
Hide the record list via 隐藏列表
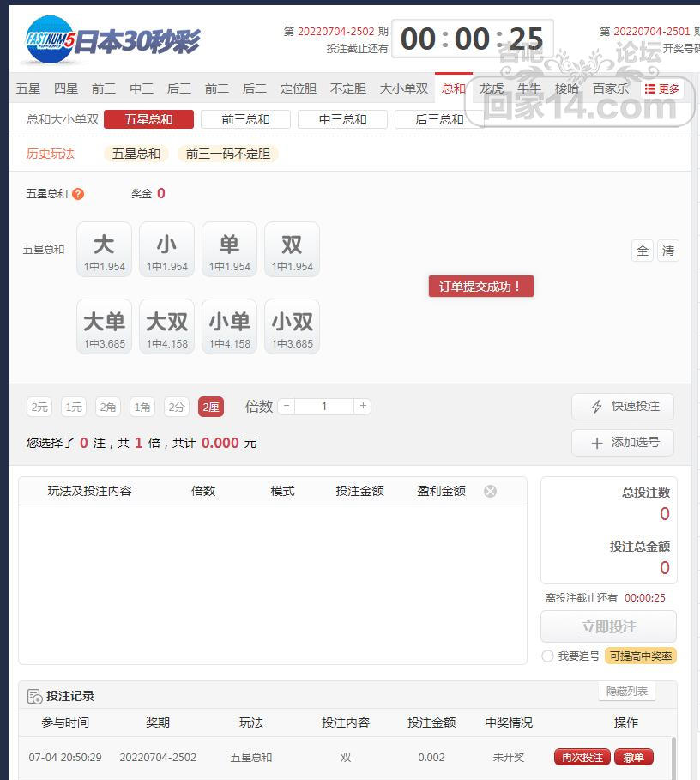point(627,692)
